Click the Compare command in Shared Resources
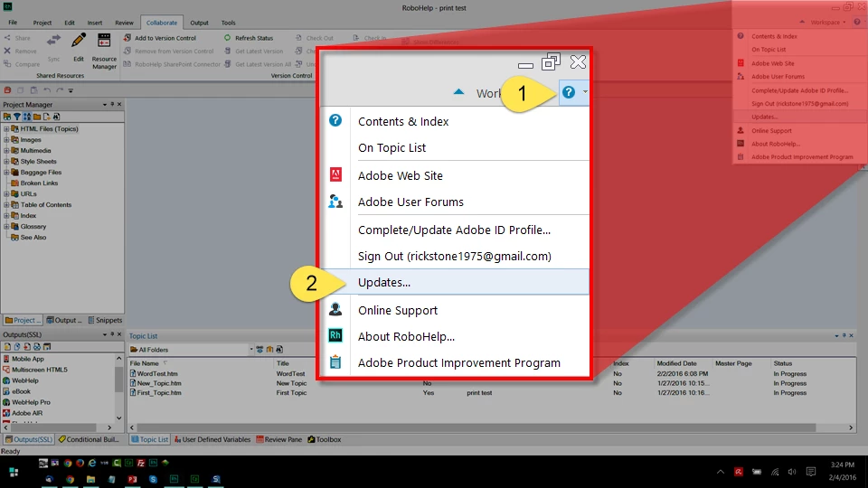Image resolution: width=868 pixels, height=488 pixels. [x=22, y=64]
